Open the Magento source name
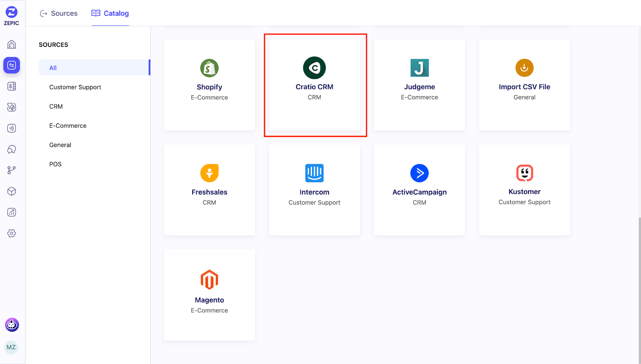The height and width of the screenshot is (364, 641). (x=209, y=300)
